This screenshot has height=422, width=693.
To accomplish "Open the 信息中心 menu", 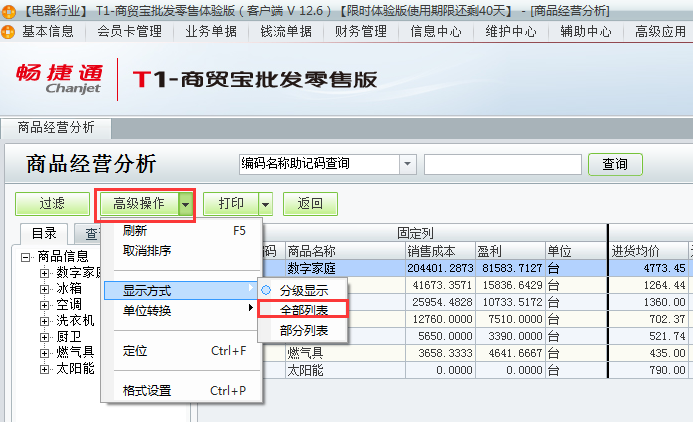I will click(x=436, y=32).
